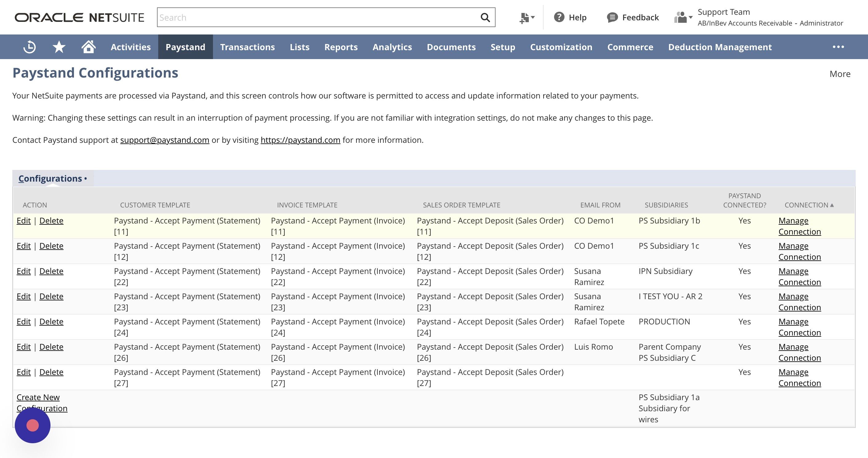The width and height of the screenshot is (868, 458).
Task: Click the Customer Template column header
Action: click(155, 205)
